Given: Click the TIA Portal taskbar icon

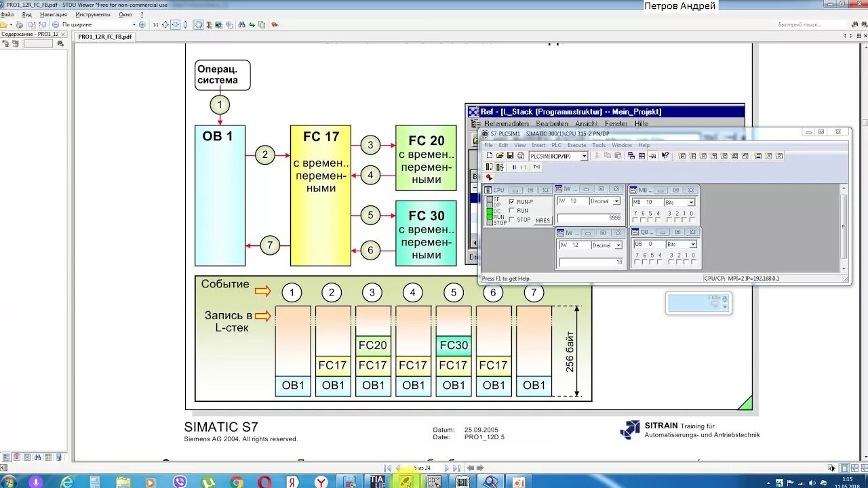Looking at the screenshot, I should [377, 482].
